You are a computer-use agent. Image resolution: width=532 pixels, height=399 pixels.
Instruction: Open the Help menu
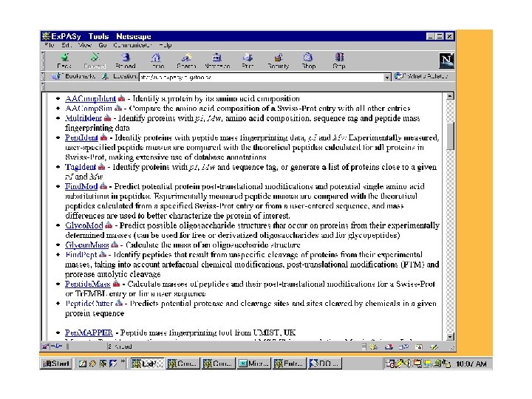pyautogui.click(x=166, y=45)
